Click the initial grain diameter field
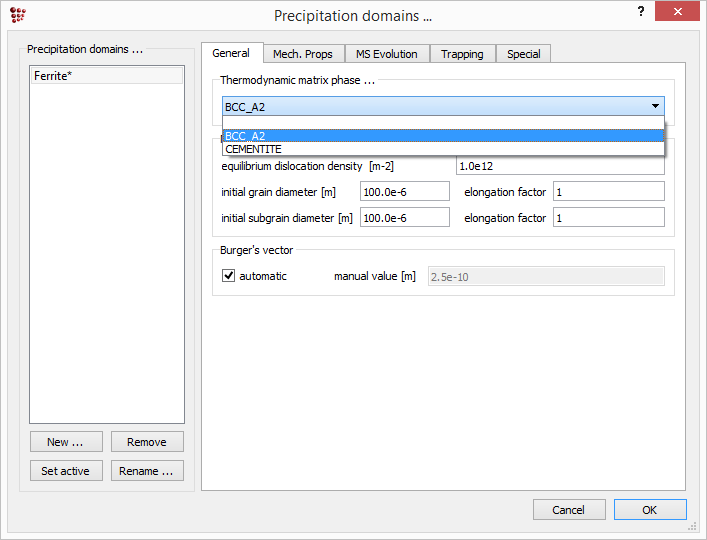Viewport: 707px width, 540px height. click(404, 191)
